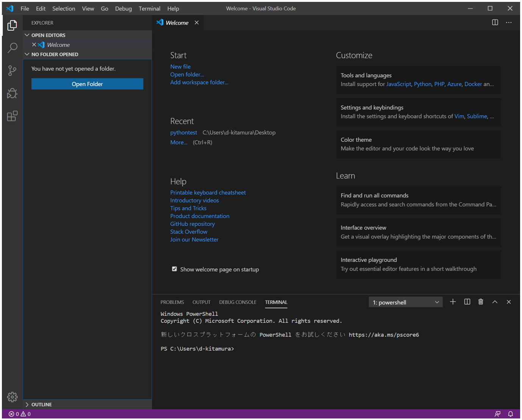This screenshot has height=420, width=522.
Task: Open Stack Overflow link
Action: (x=189, y=232)
